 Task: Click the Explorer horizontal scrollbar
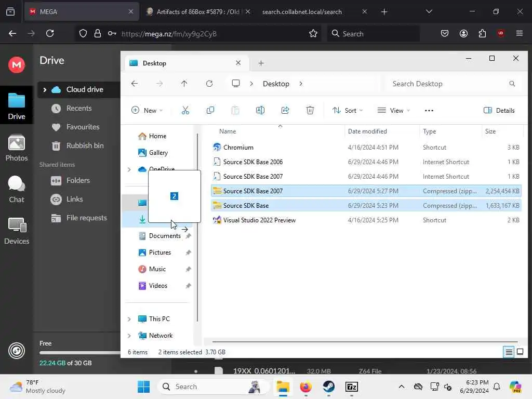tap(365, 342)
